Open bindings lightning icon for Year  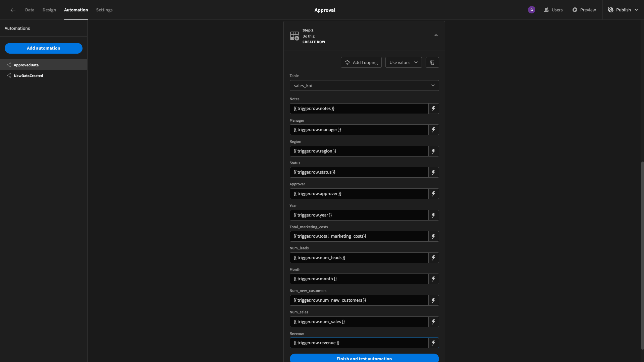tap(433, 215)
